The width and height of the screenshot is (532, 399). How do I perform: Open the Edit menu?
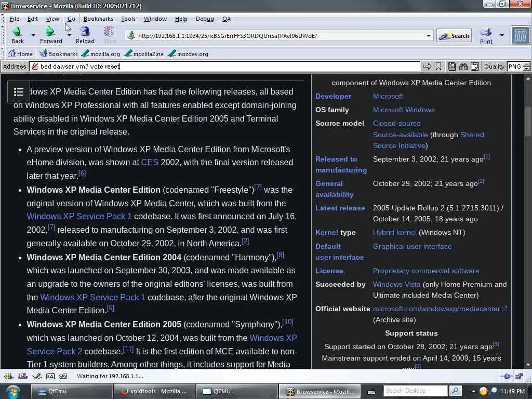pos(33,19)
